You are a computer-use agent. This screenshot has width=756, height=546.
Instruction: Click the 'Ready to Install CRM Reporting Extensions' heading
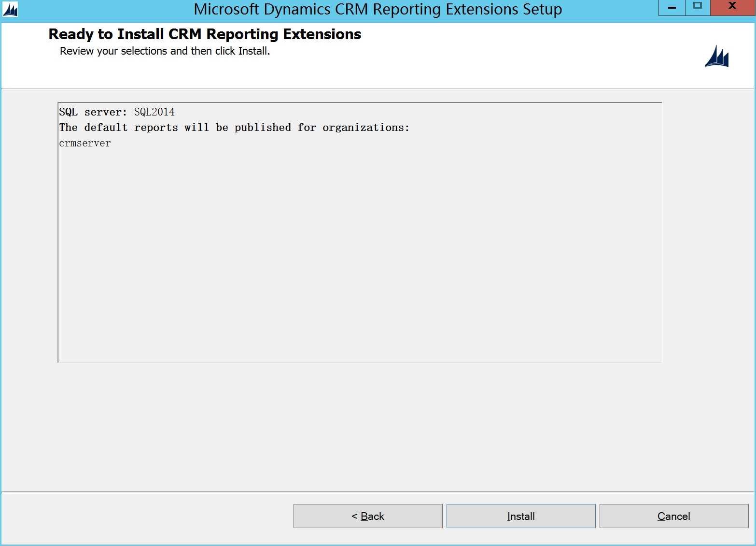click(205, 34)
